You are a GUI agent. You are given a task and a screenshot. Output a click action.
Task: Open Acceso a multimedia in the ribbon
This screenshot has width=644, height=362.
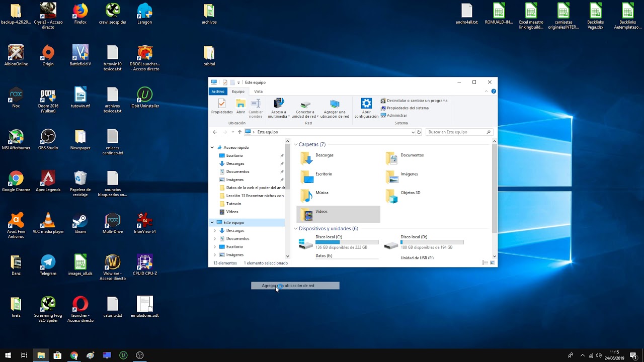278,108
